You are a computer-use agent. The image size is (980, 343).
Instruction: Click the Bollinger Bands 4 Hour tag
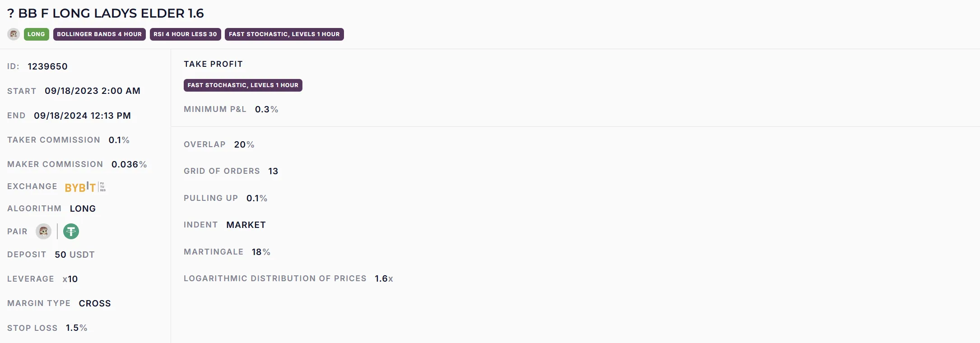tap(99, 34)
